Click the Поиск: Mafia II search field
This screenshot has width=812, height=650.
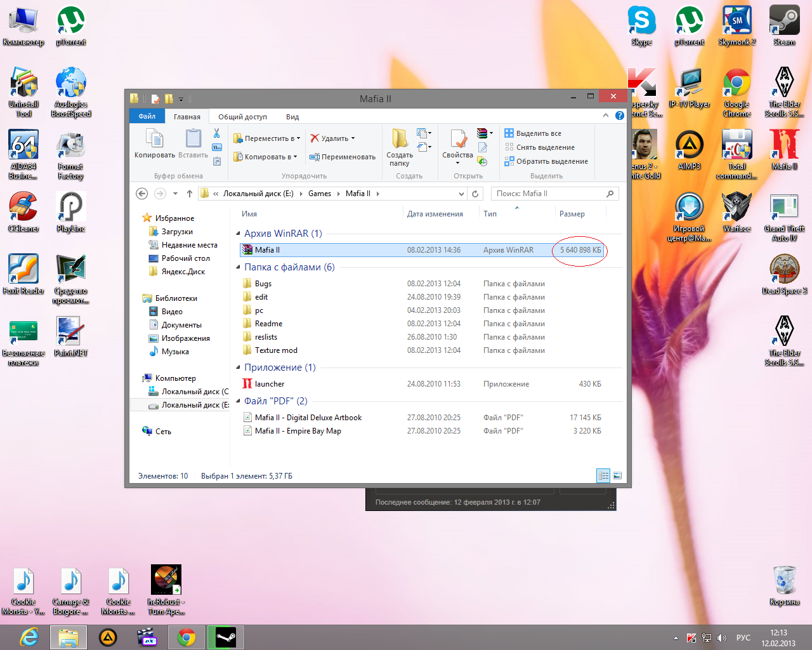(x=548, y=194)
